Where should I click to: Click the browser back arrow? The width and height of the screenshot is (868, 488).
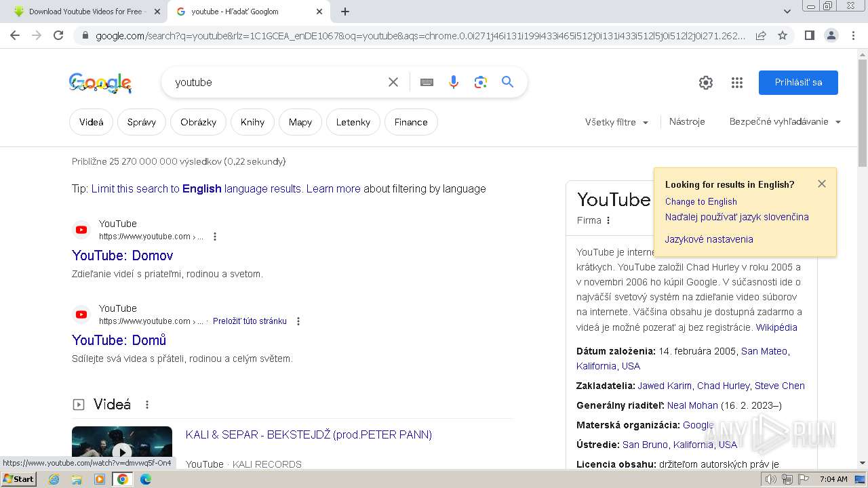coord(15,35)
